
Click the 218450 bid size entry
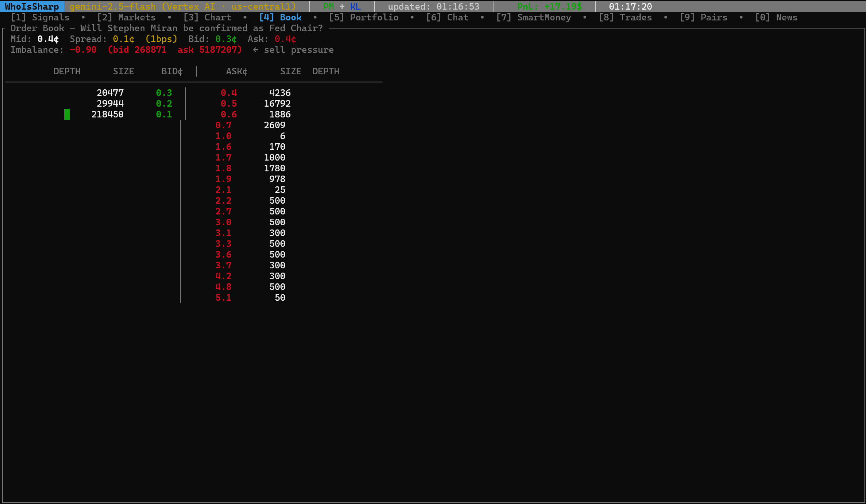[x=107, y=114]
